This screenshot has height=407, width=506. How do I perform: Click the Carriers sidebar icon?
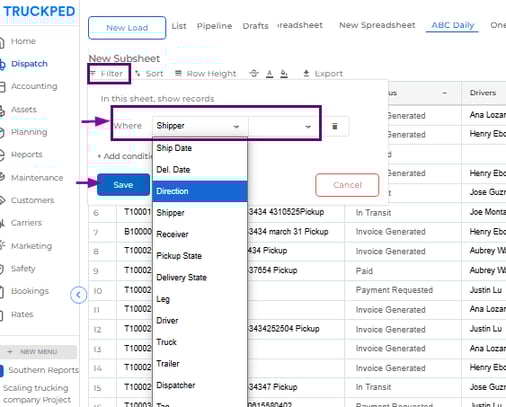point(2,223)
